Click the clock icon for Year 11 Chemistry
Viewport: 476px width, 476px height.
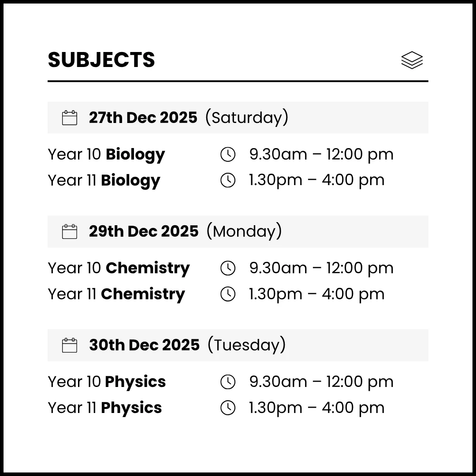(x=228, y=294)
